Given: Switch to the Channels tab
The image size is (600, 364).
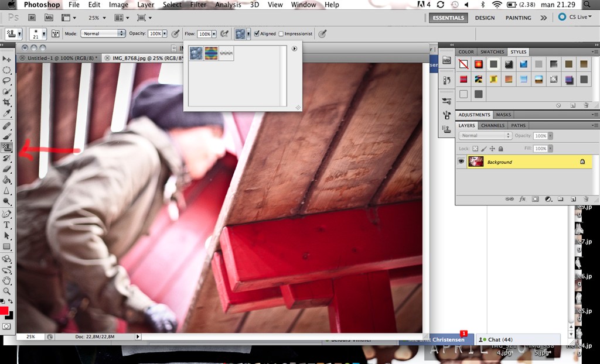Looking at the screenshot, I should (492, 125).
